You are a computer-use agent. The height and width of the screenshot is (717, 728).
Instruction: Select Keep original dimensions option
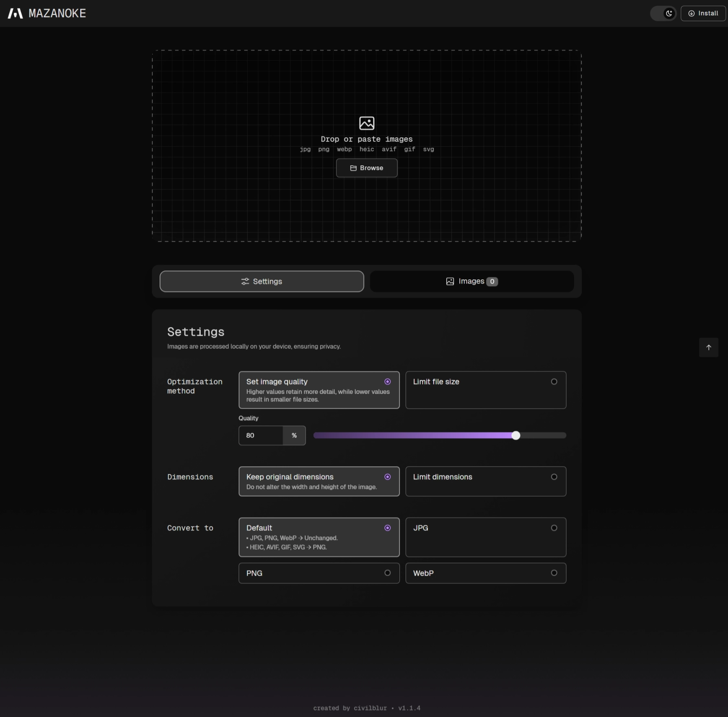click(319, 481)
